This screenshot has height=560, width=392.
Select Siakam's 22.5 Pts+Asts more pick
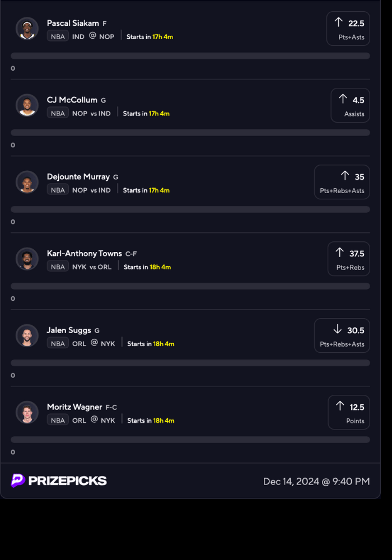(x=348, y=29)
